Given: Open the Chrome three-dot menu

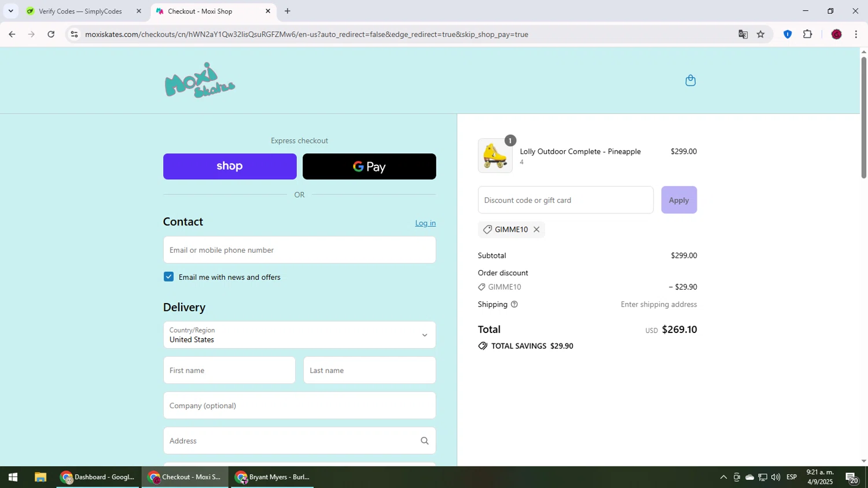Looking at the screenshot, I should coord(856,34).
